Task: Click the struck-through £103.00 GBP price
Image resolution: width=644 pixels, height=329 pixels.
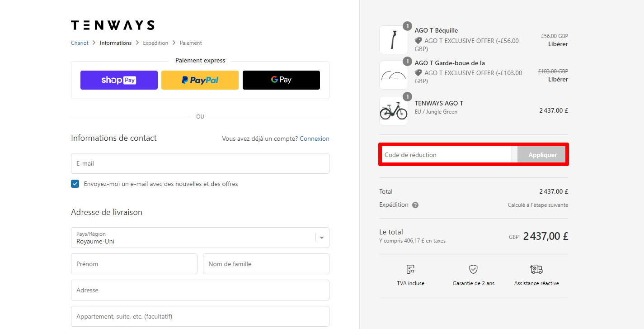Action: point(553,72)
